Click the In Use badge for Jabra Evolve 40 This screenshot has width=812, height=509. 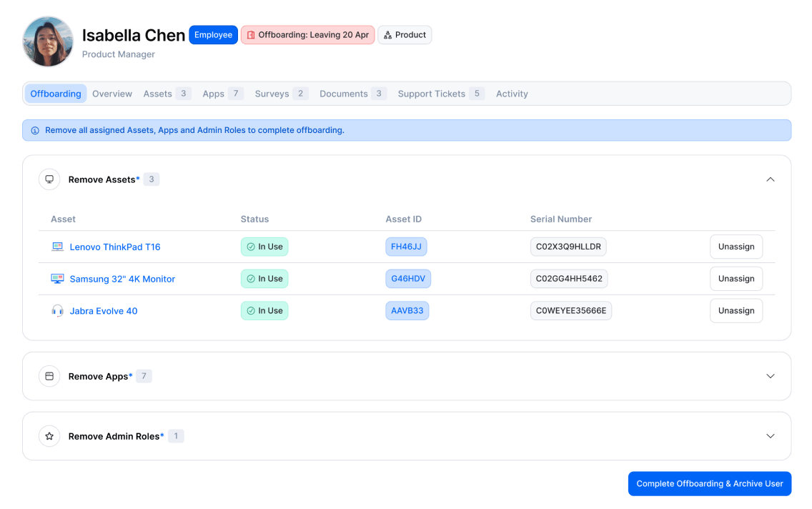(264, 310)
